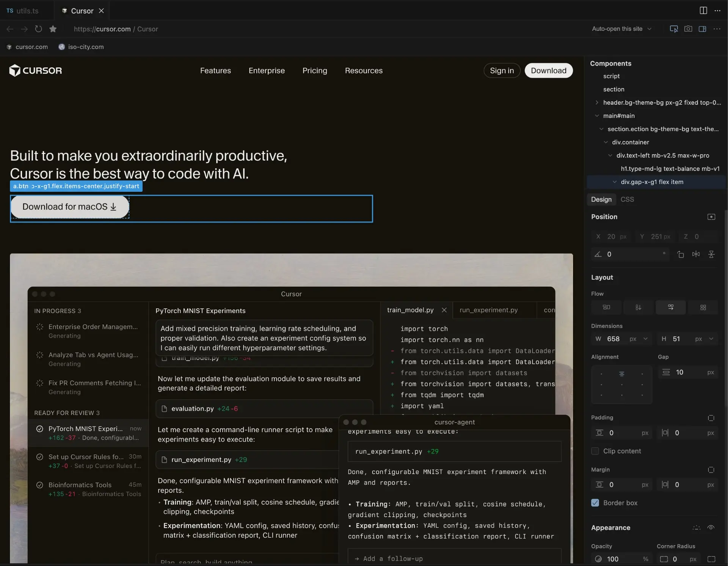Select the grid flow layout icon

[x=703, y=307]
